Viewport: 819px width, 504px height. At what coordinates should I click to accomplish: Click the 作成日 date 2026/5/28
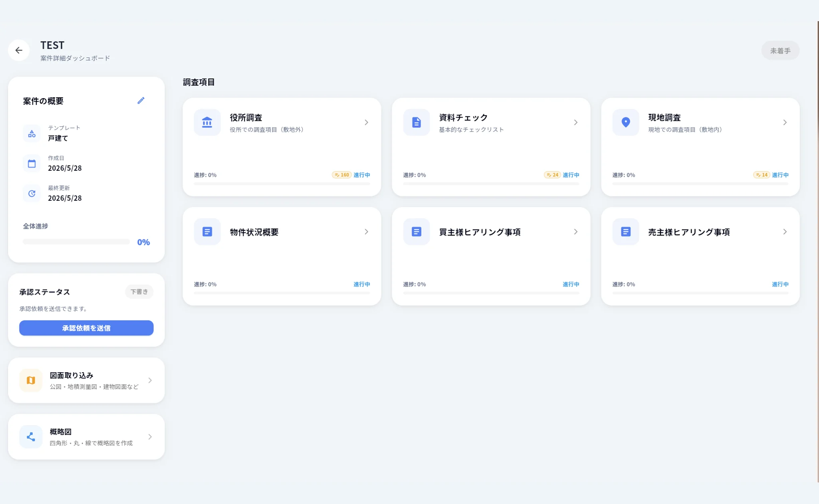[65, 168]
